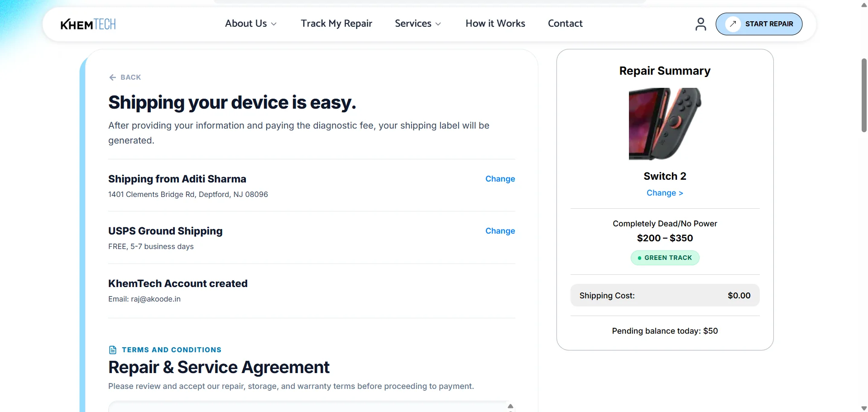Click 'Completely Dead/No Power' issue text
Image resolution: width=868 pixels, height=412 pixels.
[665, 224]
